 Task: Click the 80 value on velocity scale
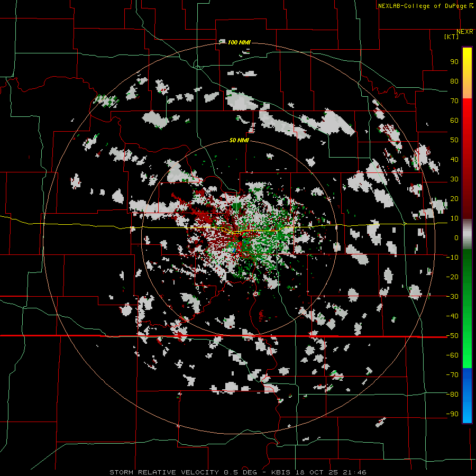coord(454,81)
